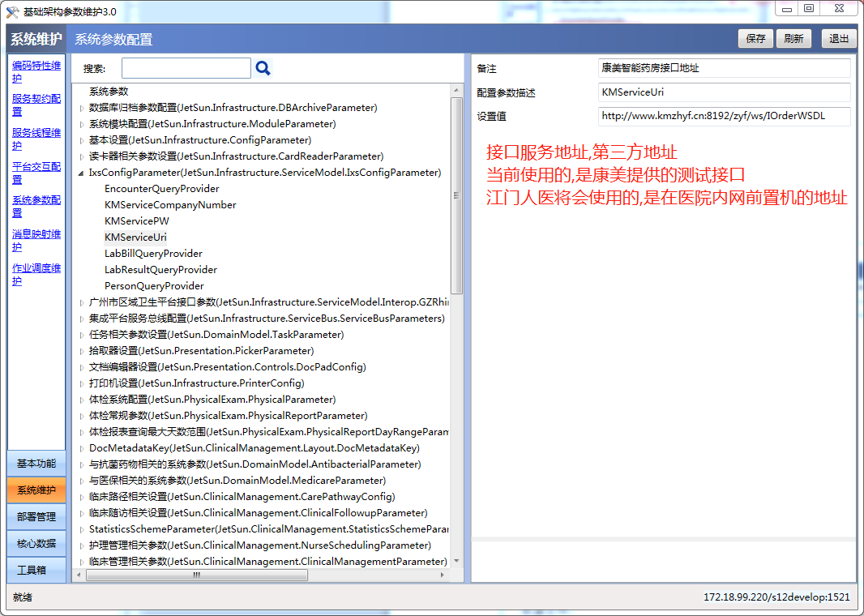Screen dimensions: 864x616
Task: Expand 打印机设置 PrinterConfig node
Action: pos(82,383)
